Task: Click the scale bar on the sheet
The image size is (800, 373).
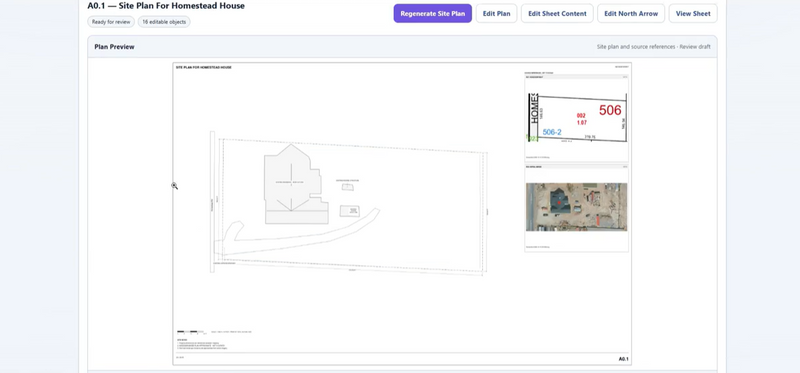Action: point(190,332)
